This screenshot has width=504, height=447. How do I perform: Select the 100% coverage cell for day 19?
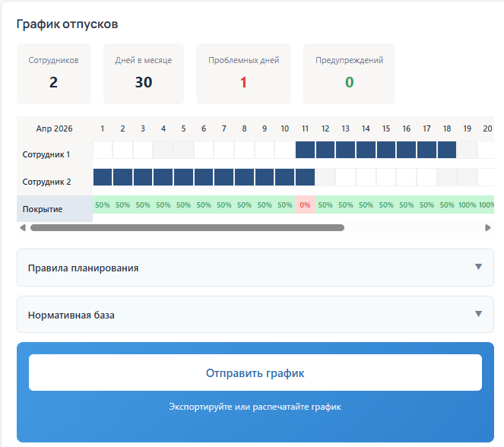[x=468, y=204]
